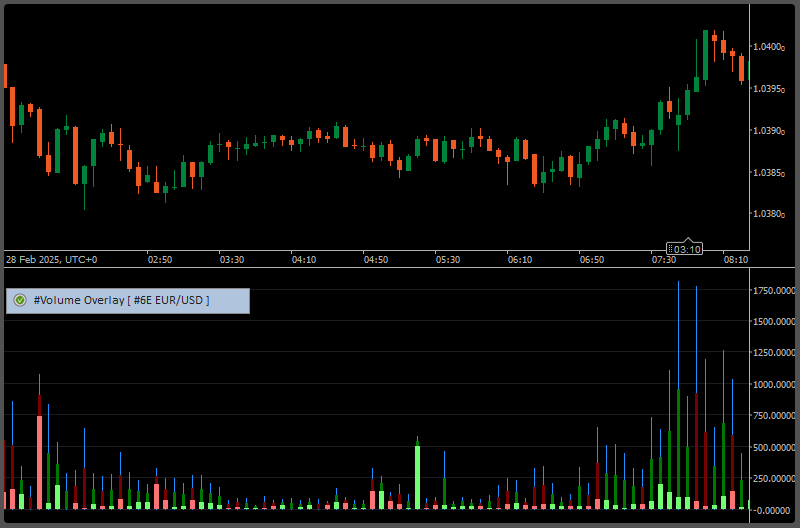Image resolution: width=800 pixels, height=528 pixels.
Task: Click the 1.0390 price axis label
Action: (x=770, y=130)
